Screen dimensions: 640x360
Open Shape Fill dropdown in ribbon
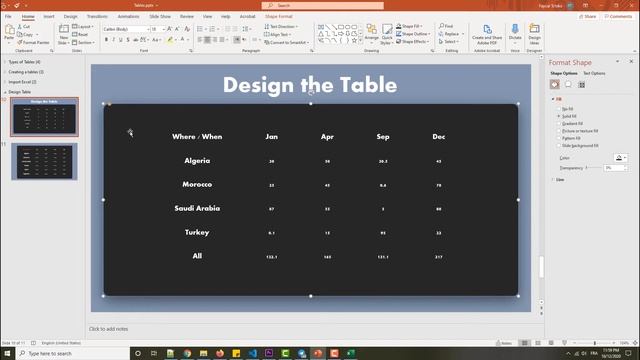coord(409,26)
